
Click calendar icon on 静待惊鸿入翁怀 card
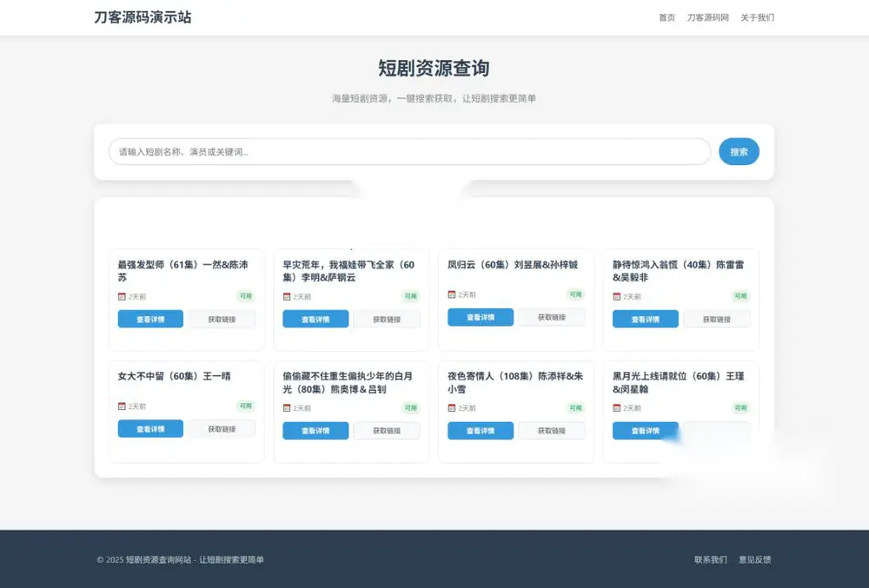pos(616,297)
